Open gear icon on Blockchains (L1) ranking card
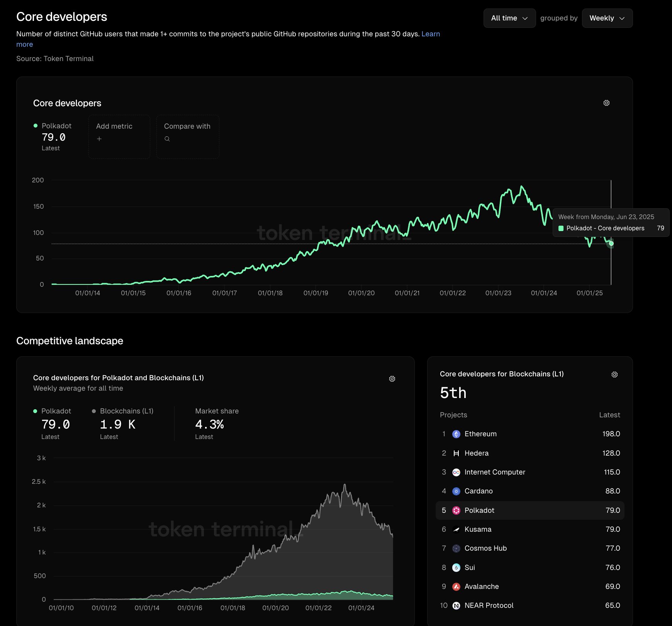The image size is (672, 626). (x=614, y=374)
